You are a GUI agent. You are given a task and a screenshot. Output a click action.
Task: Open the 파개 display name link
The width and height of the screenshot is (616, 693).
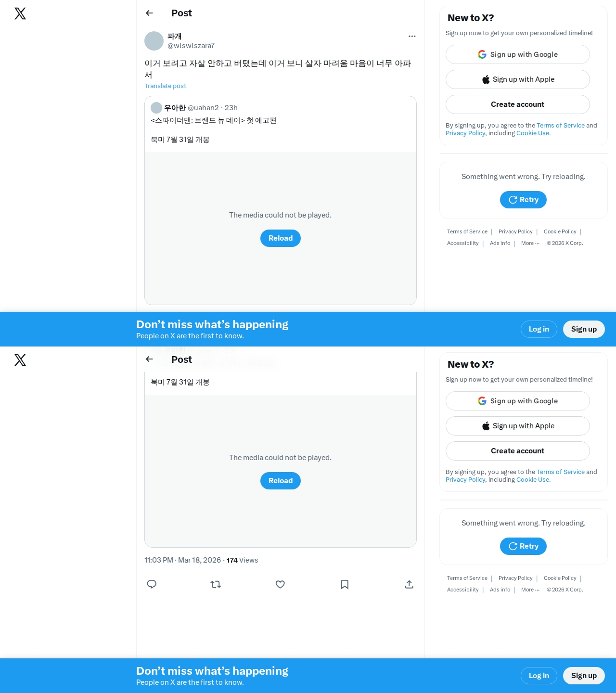click(174, 36)
